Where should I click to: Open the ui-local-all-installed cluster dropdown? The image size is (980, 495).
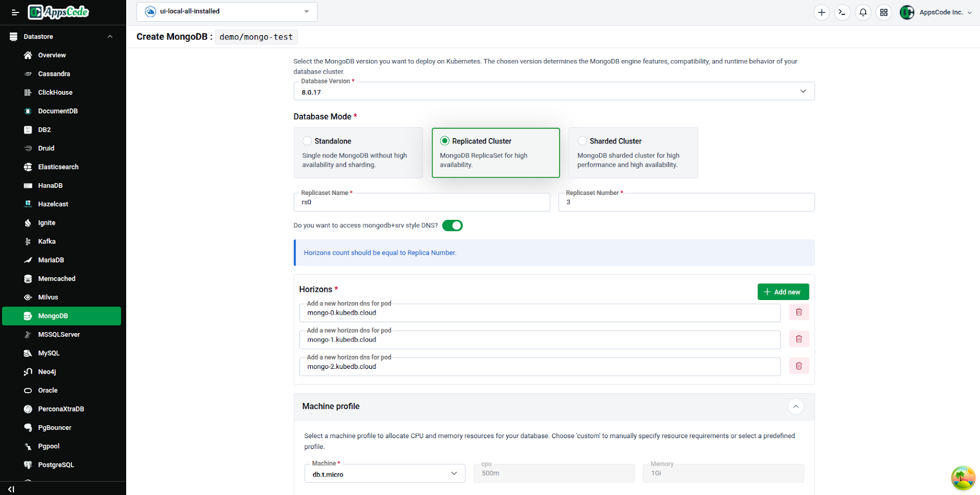point(227,11)
